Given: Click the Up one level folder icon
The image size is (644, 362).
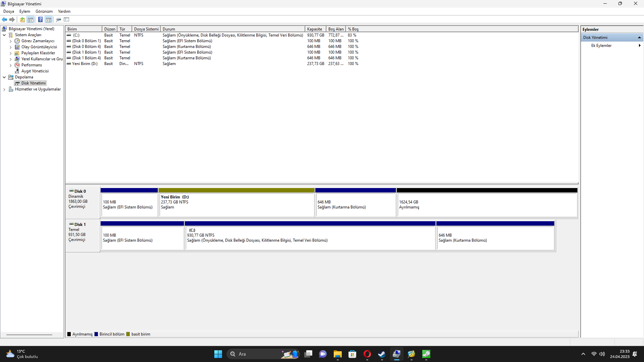Looking at the screenshot, I should pos(22,19).
